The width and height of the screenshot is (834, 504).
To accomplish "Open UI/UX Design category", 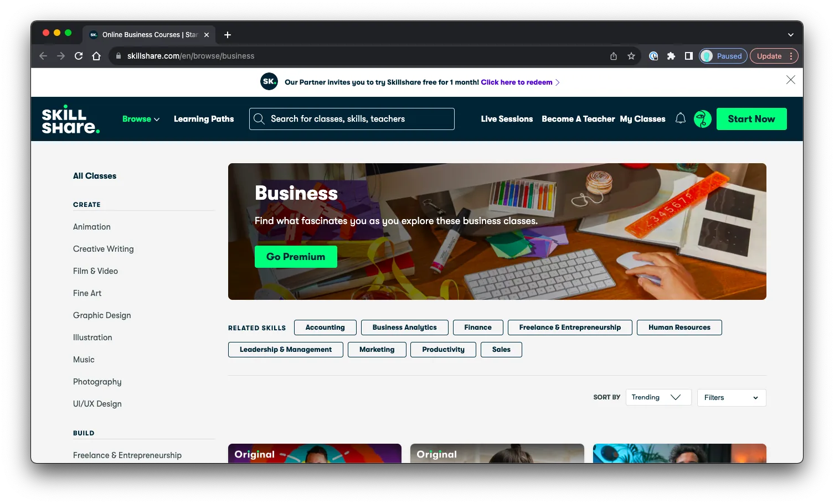I will (97, 404).
